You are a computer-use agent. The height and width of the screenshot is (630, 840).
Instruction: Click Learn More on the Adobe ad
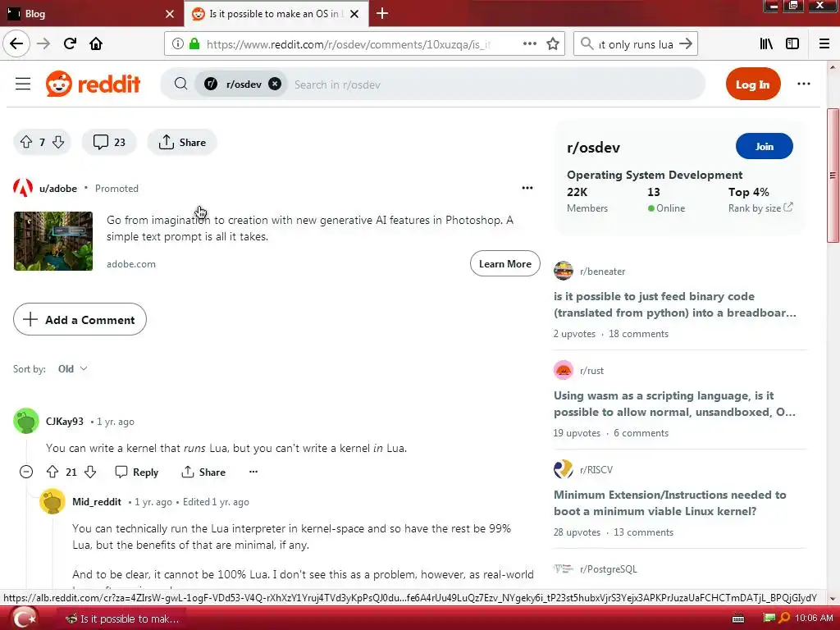504,263
